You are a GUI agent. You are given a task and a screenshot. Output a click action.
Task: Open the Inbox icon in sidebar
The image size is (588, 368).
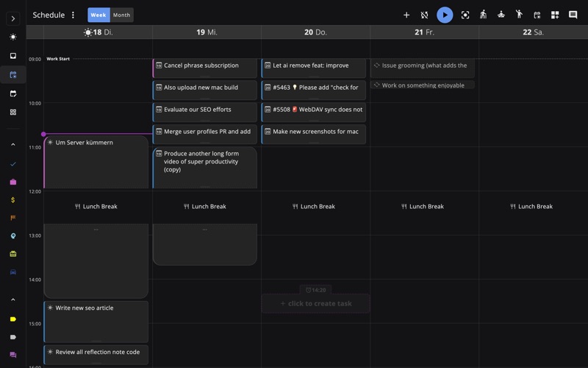[x=13, y=56]
